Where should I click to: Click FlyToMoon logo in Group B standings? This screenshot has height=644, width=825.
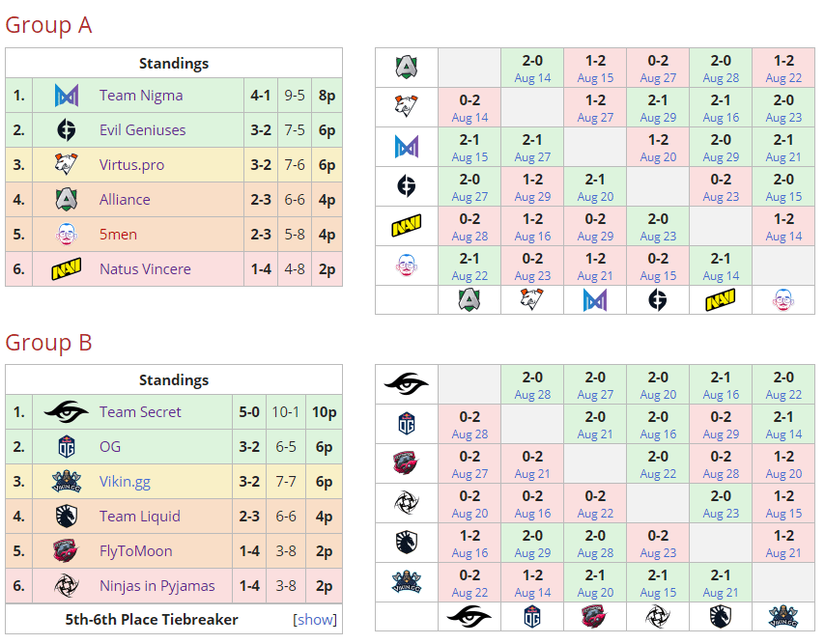(66, 551)
